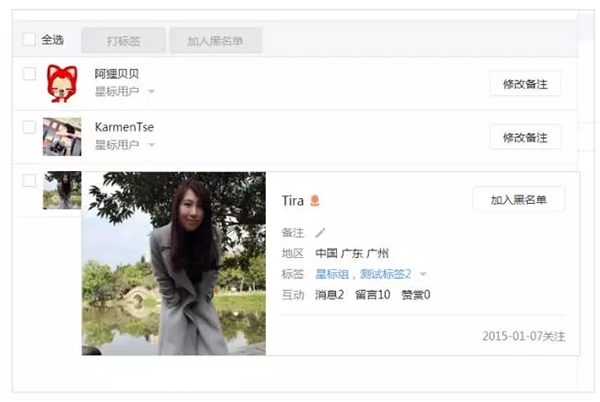Open the 星标组 tag link

tap(332, 274)
